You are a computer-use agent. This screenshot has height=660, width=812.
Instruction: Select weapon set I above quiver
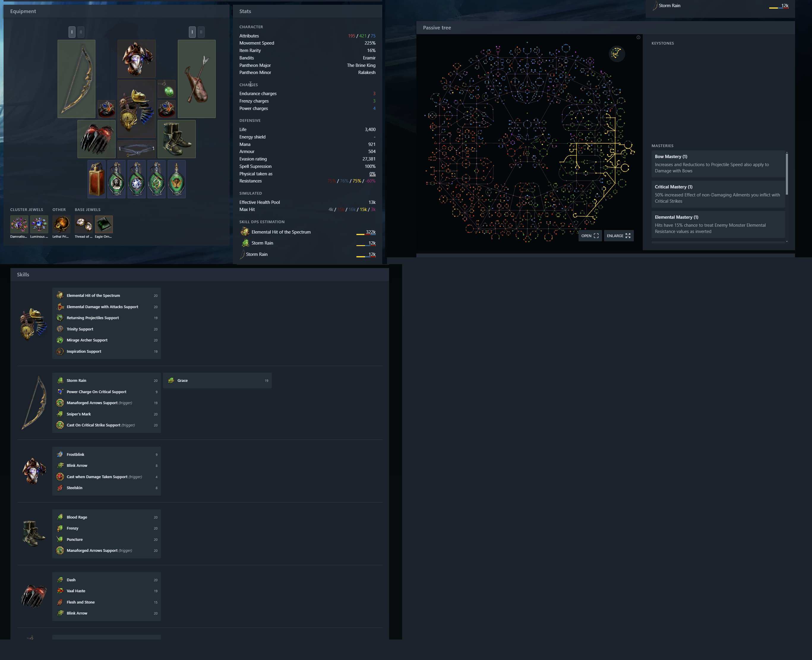pyautogui.click(x=192, y=32)
